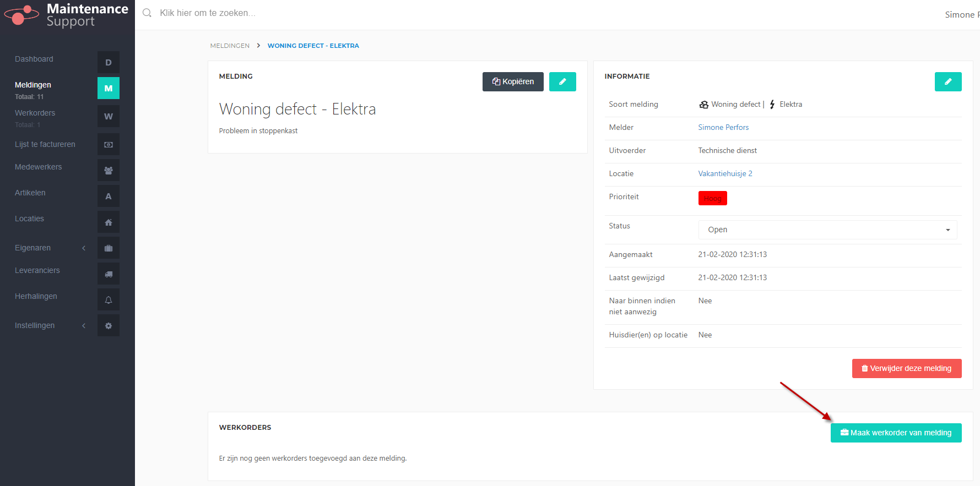Click the Probleem in stoppenkast description
This screenshot has height=486, width=980.
258,130
